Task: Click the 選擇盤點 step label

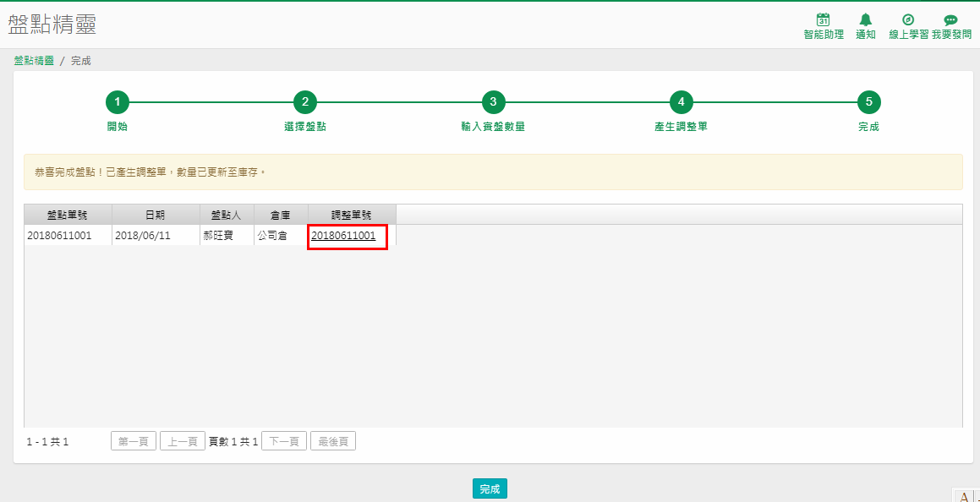Action: pos(305,127)
